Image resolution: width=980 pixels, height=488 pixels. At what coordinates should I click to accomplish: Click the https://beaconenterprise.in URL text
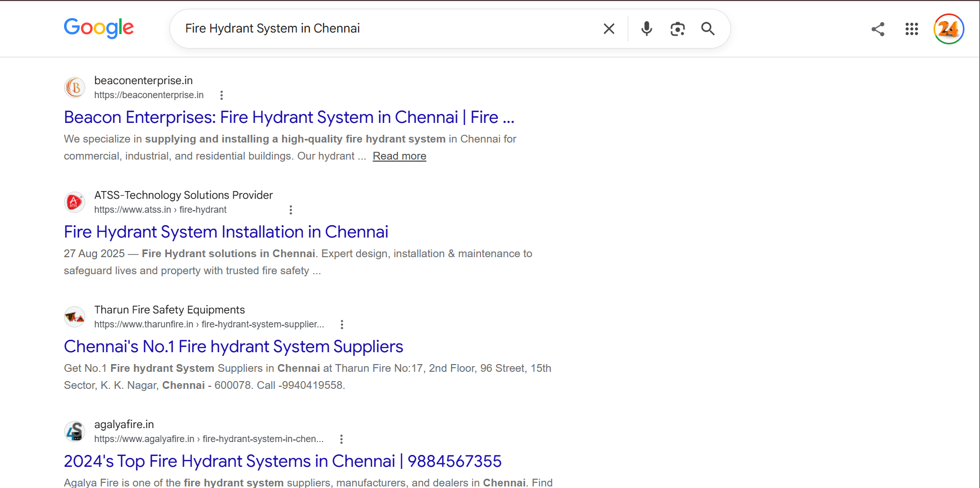click(149, 95)
